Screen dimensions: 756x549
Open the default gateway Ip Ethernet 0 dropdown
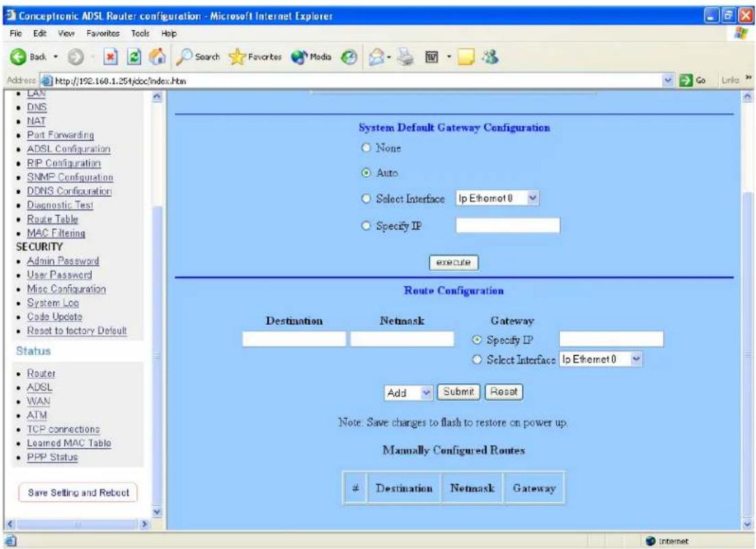[x=497, y=198]
